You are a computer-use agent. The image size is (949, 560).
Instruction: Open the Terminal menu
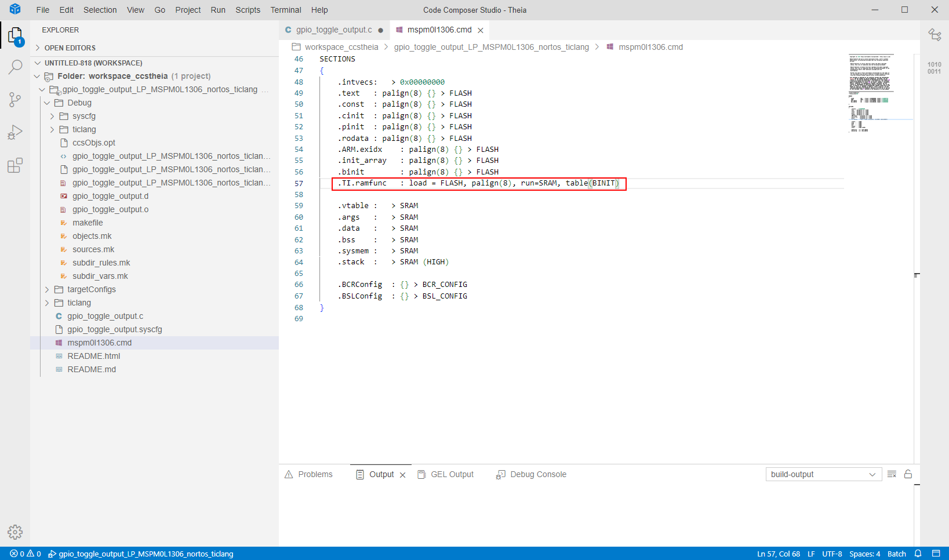pos(285,10)
